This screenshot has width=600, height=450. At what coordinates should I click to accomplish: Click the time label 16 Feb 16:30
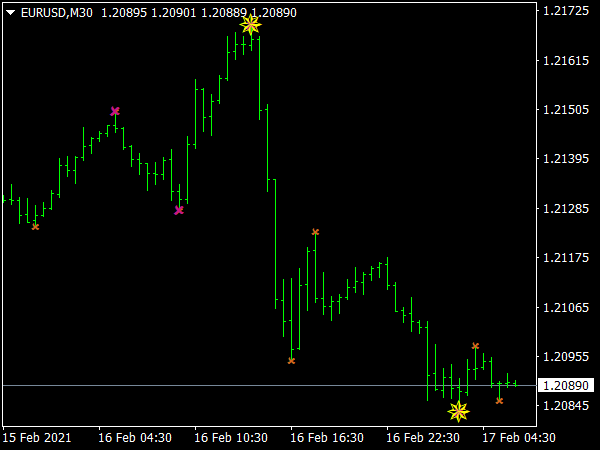click(x=327, y=437)
